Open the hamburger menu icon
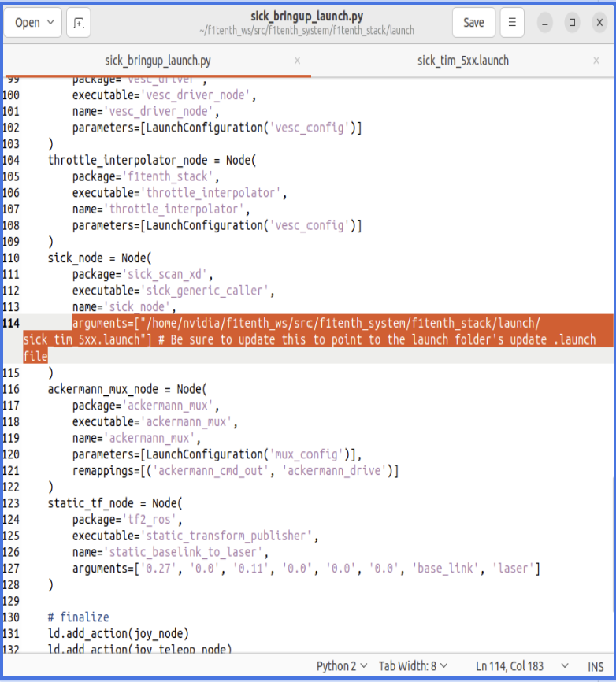616x682 pixels. point(512,23)
